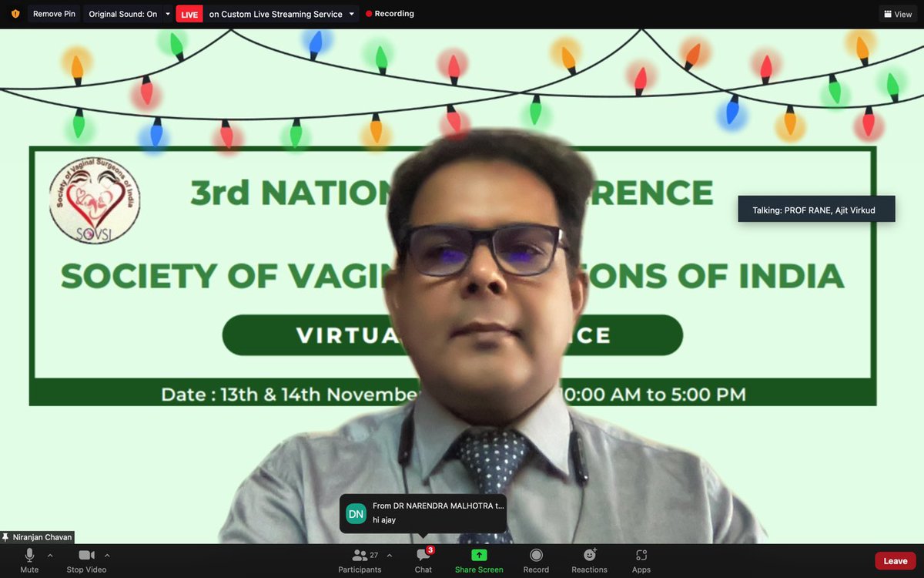Stop Video camera button
Screen dimensions: 924x578
[x=86, y=561]
